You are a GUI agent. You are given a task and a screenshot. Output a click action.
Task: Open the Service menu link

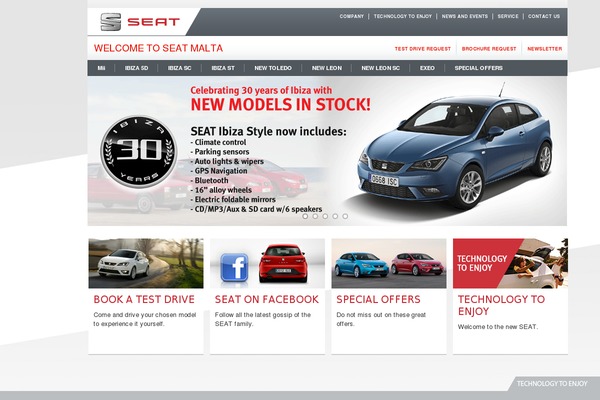pyautogui.click(x=508, y=16)
